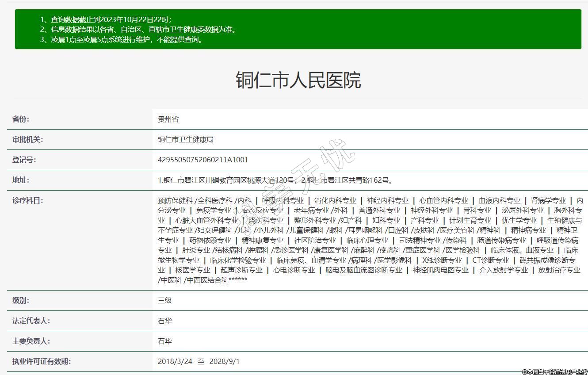Click the 石华 value beside 主要负责人
This screenshot has height=375, width=588.
[x=164, y=341]
